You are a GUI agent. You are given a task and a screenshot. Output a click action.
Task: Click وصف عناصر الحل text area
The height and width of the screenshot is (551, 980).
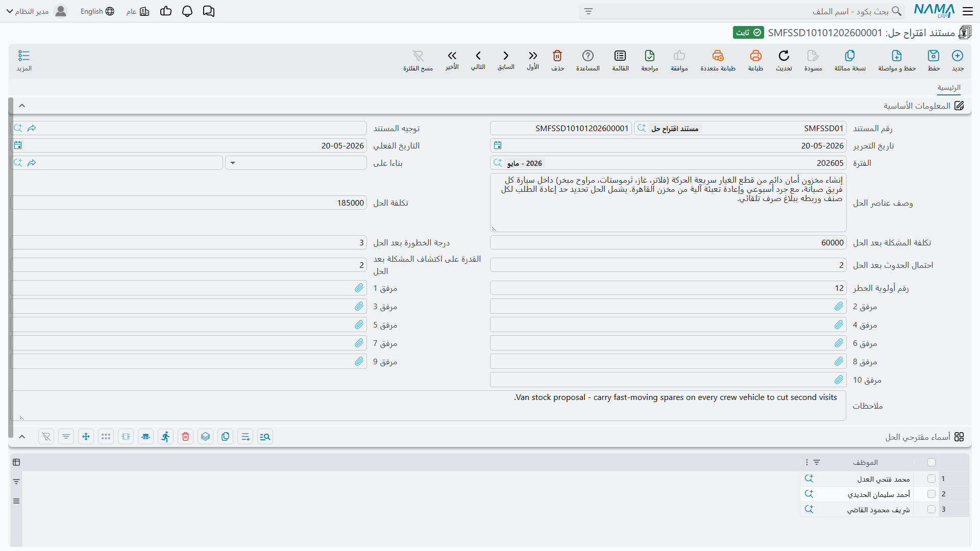pyautogui.click(x=668, y=203)
